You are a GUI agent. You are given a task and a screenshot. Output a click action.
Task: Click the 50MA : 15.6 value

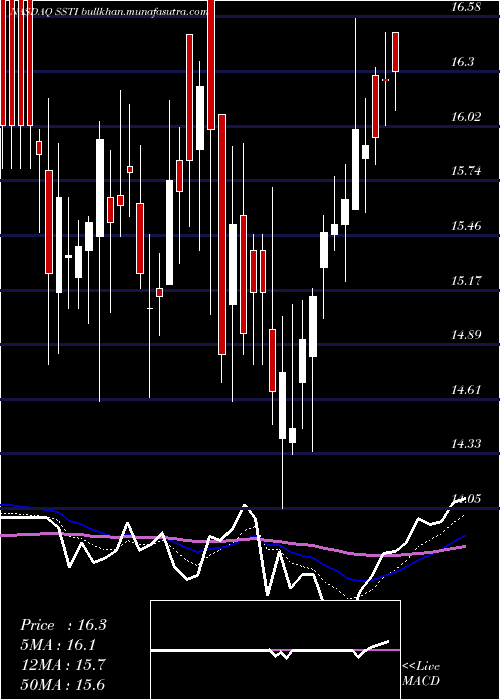click(x=63, y=685)
